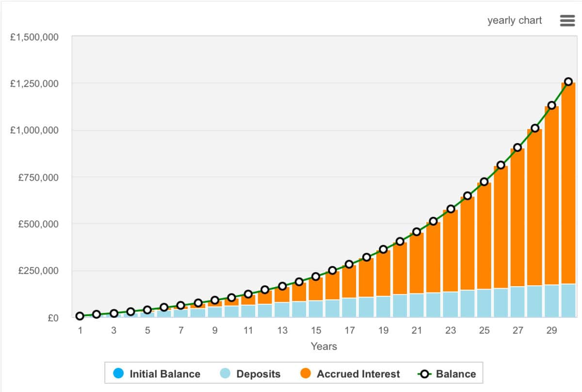
Task: Click the £1,000,000 axis label
Action: tap(34, 130)
